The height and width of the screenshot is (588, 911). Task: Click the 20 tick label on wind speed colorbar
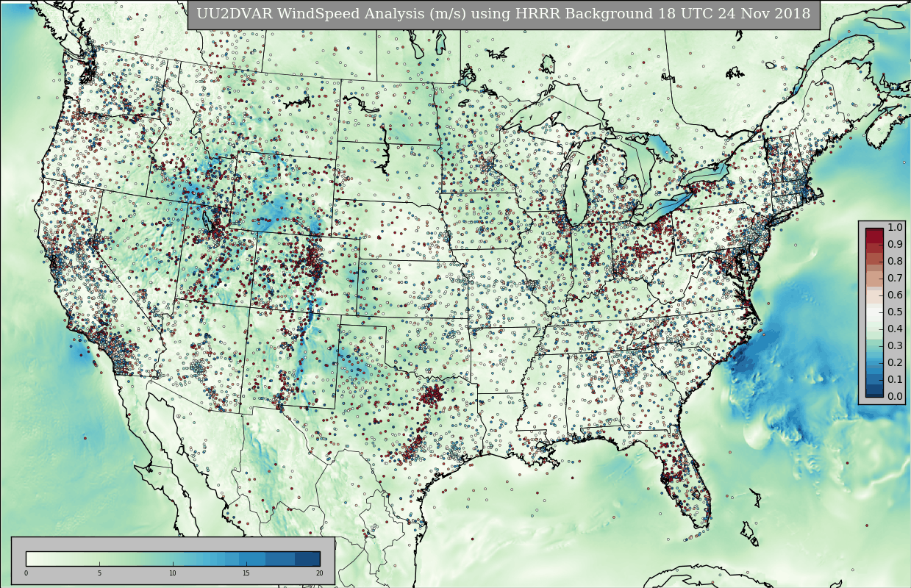(x=320, y=573)
